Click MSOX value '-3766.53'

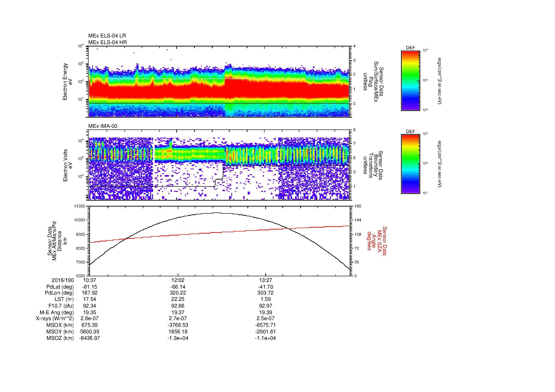pyautogui.click(x=178, y=325)
